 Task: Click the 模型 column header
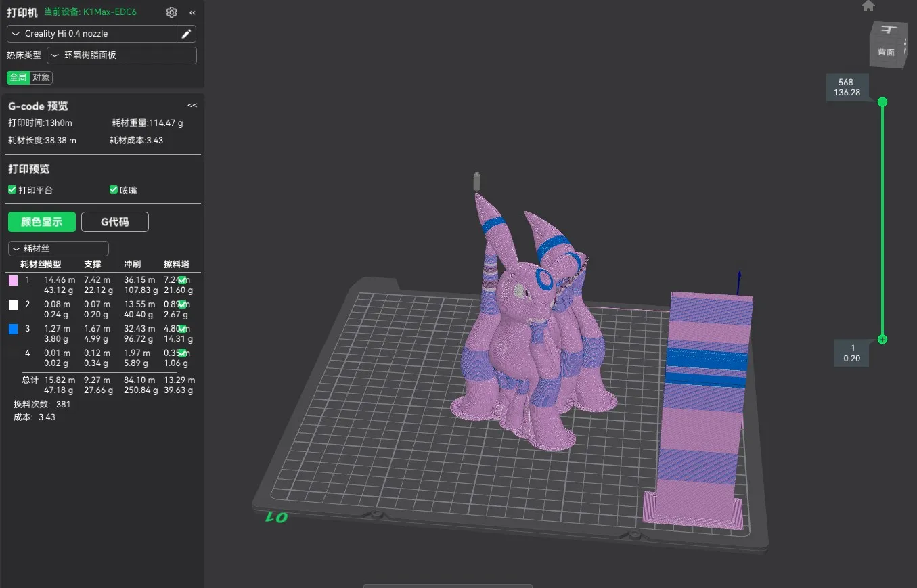pos(53,264)
